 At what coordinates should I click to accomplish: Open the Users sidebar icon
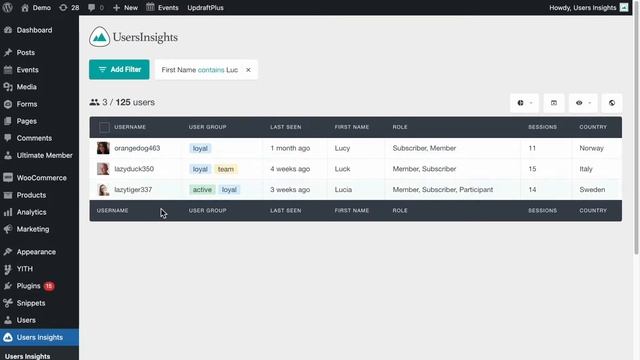point(8,320)
